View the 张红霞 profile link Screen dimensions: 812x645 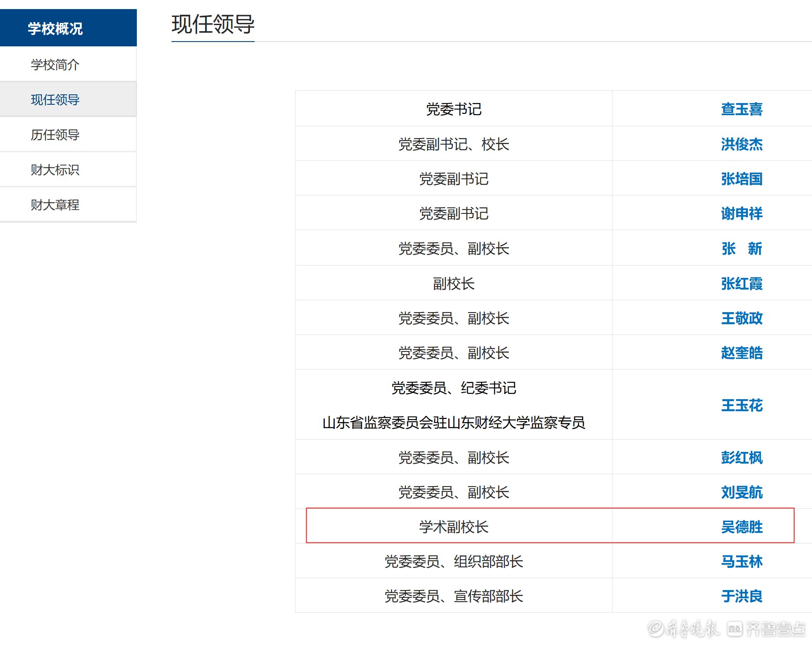(x=741, y=284)
